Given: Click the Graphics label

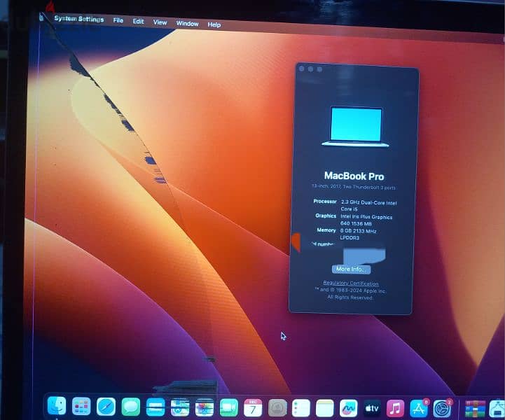Looking at the screenshot, I should [x=326, y=216].
